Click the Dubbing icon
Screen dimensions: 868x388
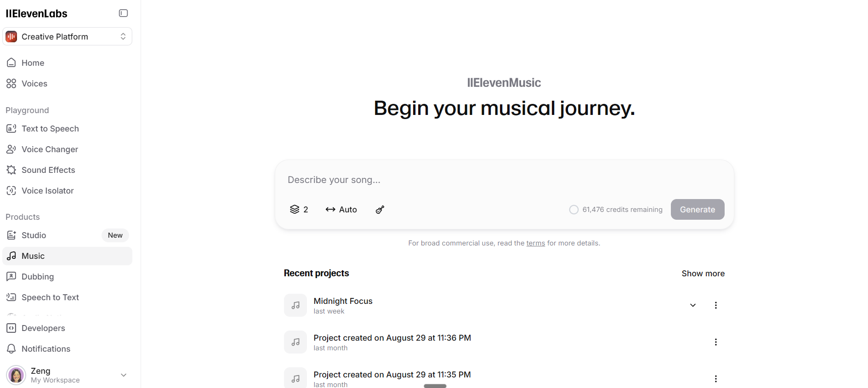pos(11,276)
